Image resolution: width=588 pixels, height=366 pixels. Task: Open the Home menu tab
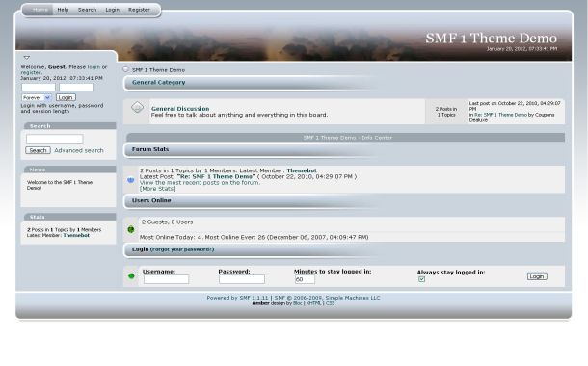pos(40,10)
